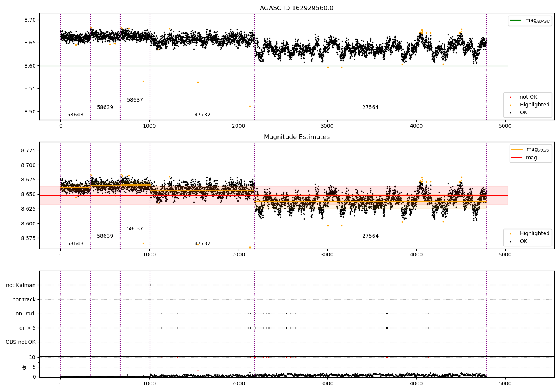The width and height of the screenshot is (560, 392).
Task: Click the 8.70 y-axis tick label
Action: 29,20
